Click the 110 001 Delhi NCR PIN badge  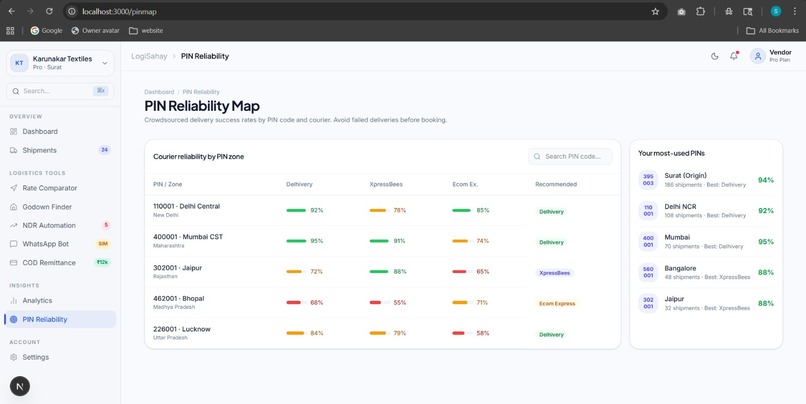pos(648,211)
